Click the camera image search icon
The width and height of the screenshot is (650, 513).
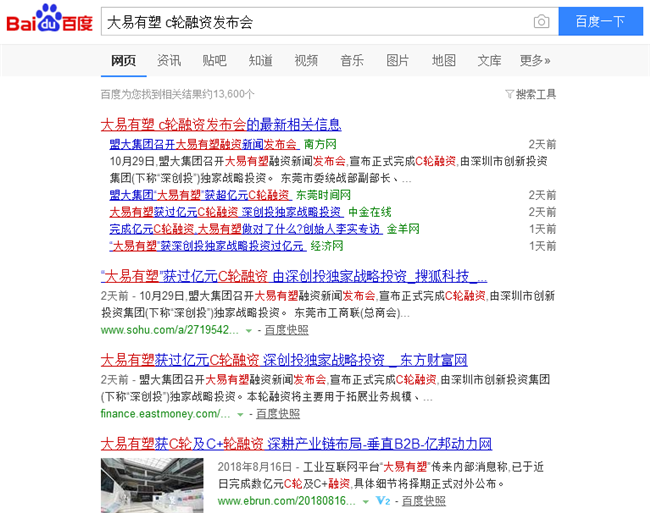pos(541,21)
